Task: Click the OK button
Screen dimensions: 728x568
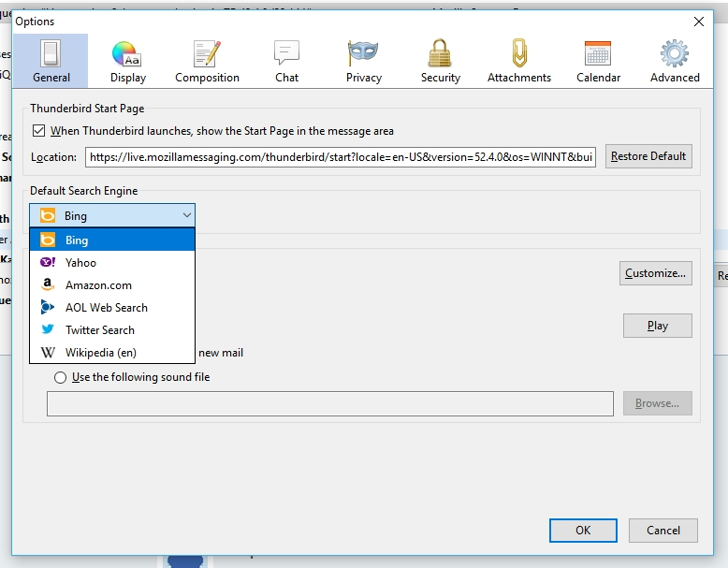Action: tap(583, 531)
